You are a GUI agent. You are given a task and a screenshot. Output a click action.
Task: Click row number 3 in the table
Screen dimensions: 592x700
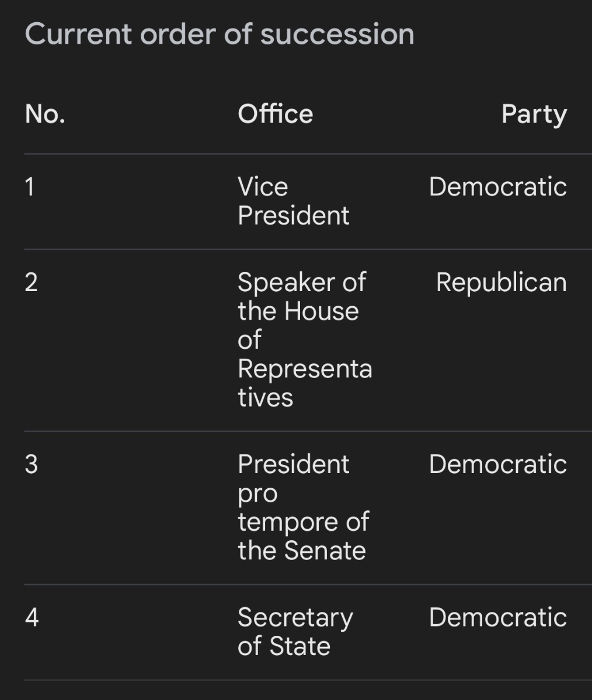click(31, 464)
